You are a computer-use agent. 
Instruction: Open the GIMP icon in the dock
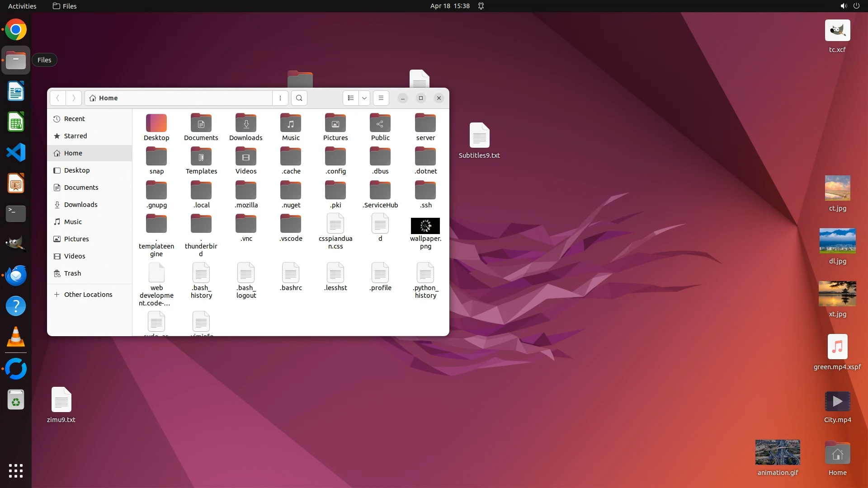16,244
